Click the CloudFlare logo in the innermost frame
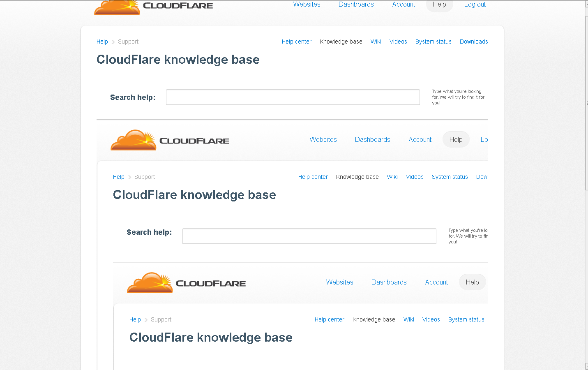This screenshot has width=588, height=370. point(187,283)
